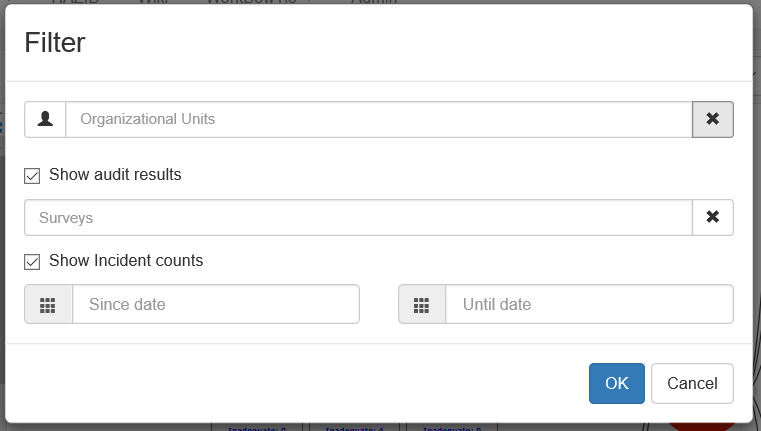The height and width of the screenshot is (431, 761).
Task: Open the Surveys selection field
Action: 358,217
